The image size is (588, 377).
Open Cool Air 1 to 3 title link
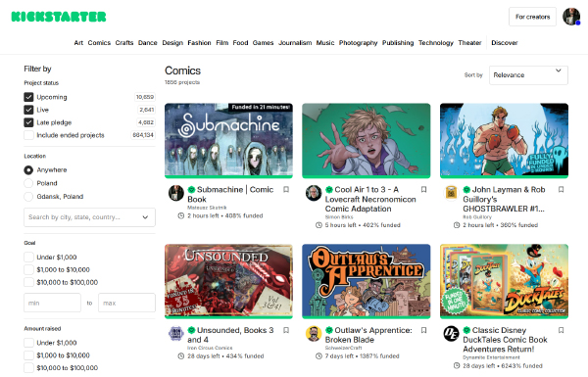[370, 199]
